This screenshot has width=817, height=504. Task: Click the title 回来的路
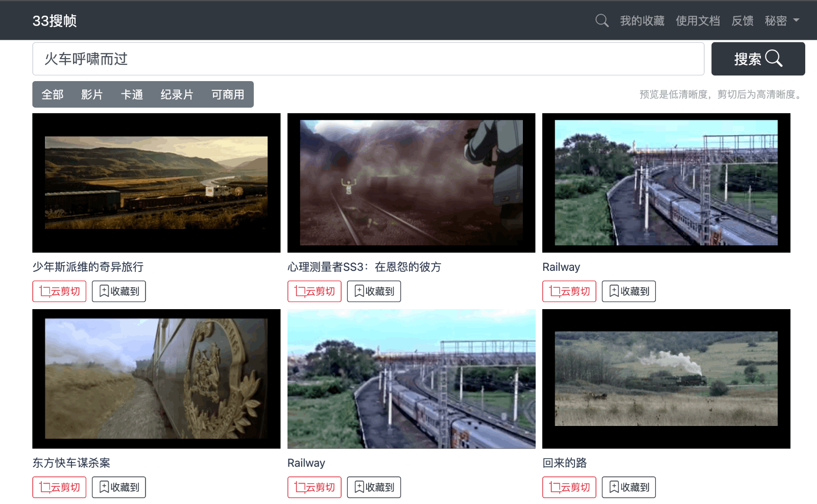[x=565, y=463]
